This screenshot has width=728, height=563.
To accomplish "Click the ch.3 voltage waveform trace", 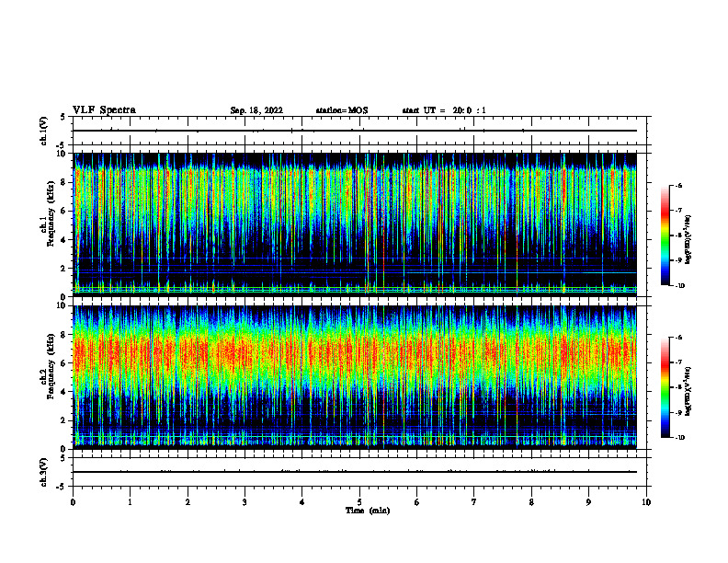I will (355, 472).
